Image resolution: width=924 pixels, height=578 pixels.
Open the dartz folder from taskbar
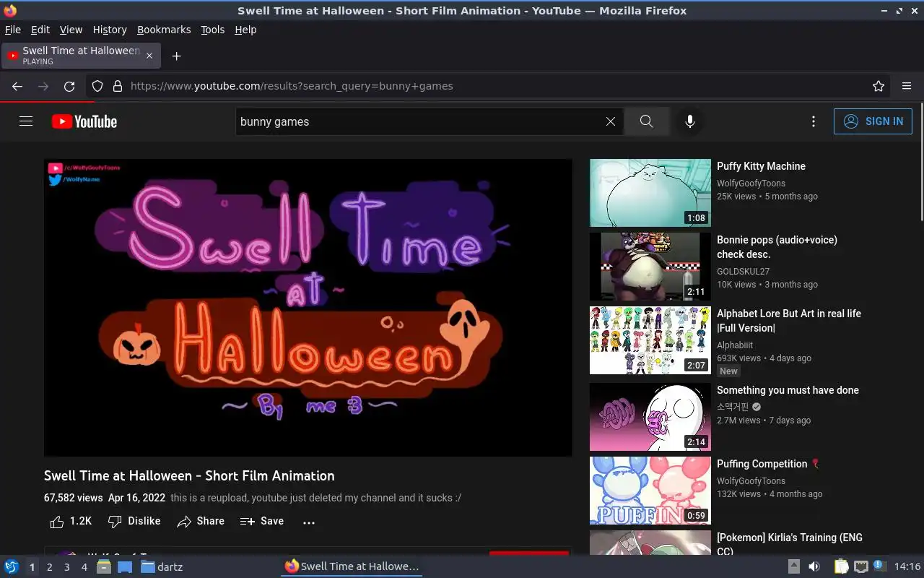click(x=162, y=566)
